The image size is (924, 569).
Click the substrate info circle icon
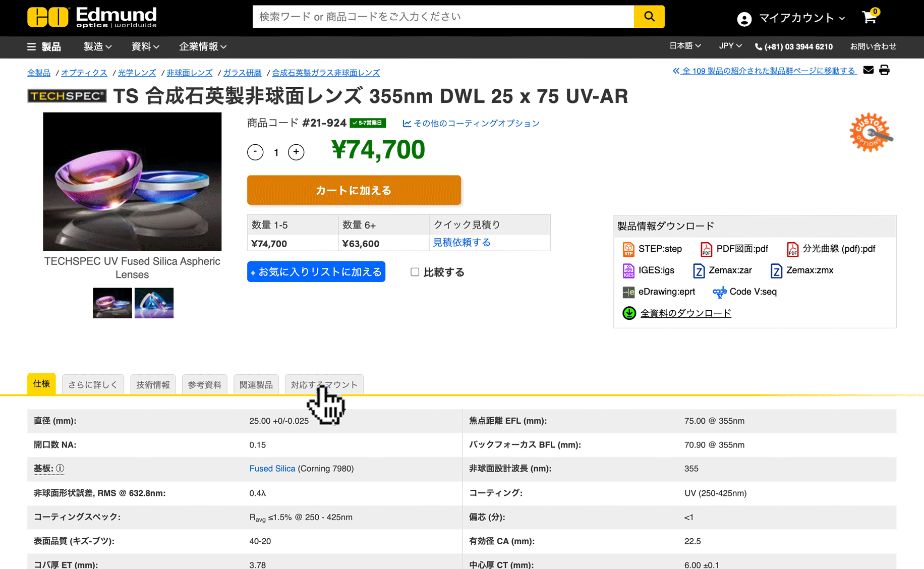tap(60, 469)
